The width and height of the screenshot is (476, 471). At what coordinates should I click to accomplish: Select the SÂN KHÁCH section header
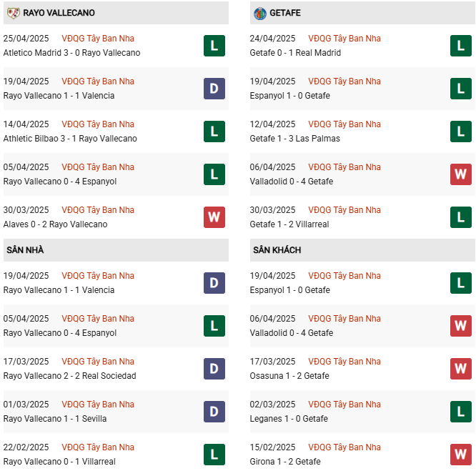point(362,250)
